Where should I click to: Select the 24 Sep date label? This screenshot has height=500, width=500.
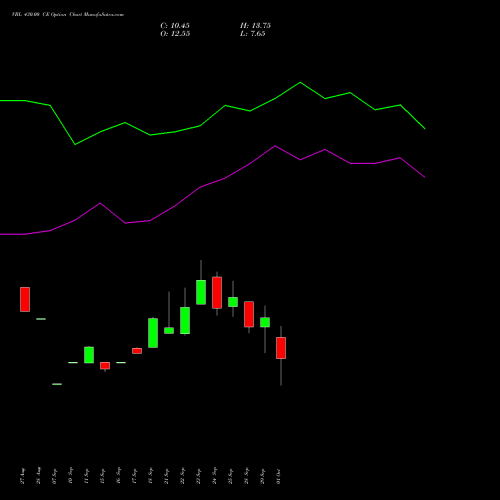coord(215,476)
